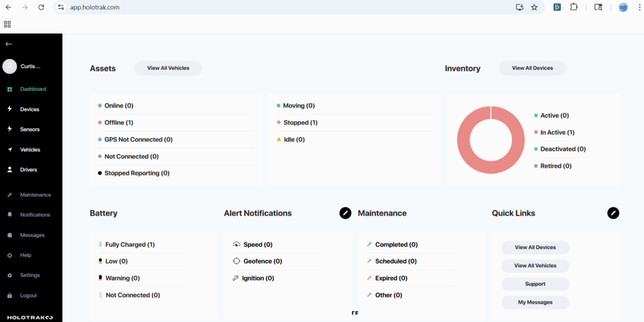Open the browser extensions puzzle icon

pos(574,7)
